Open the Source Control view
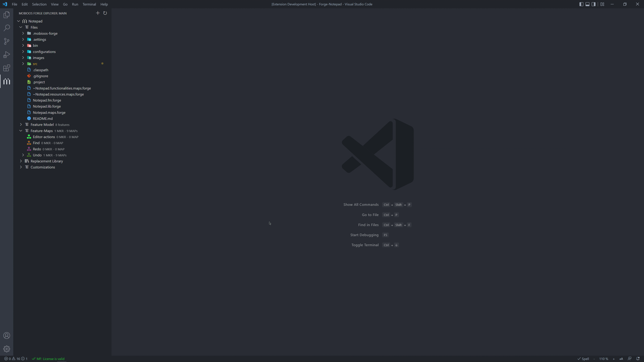Screen dimensions: 644x362 (x=7, y=41)
